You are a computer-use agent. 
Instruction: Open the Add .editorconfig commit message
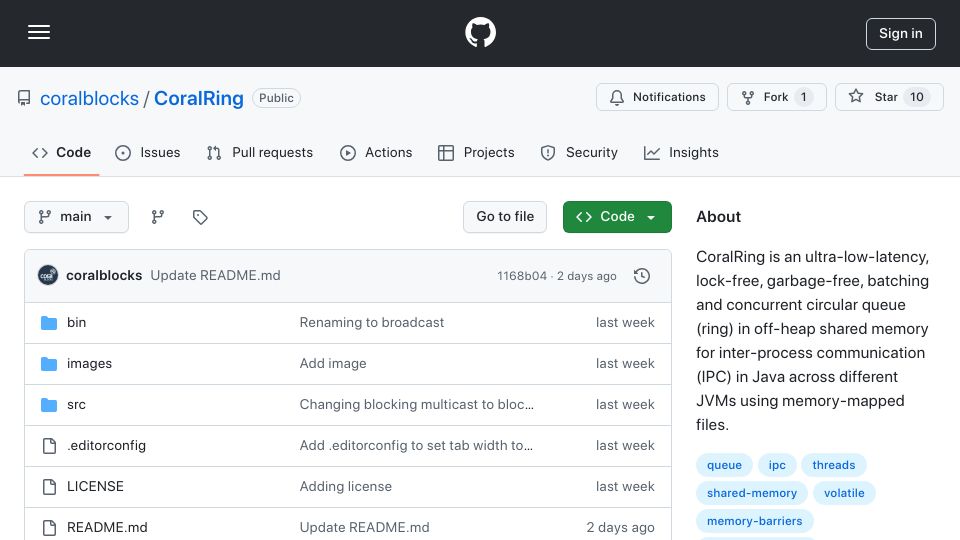pos(416,446)
